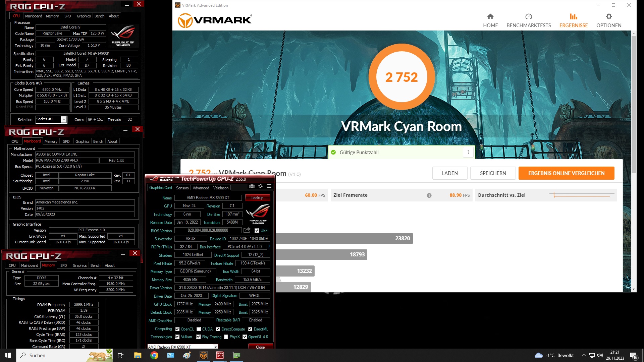The width and height of the screenshot is (644, 362).
Task: Toggle the OpenGL 4.6 checkbox
Action: pyautogui.click(x=245, y=337)
